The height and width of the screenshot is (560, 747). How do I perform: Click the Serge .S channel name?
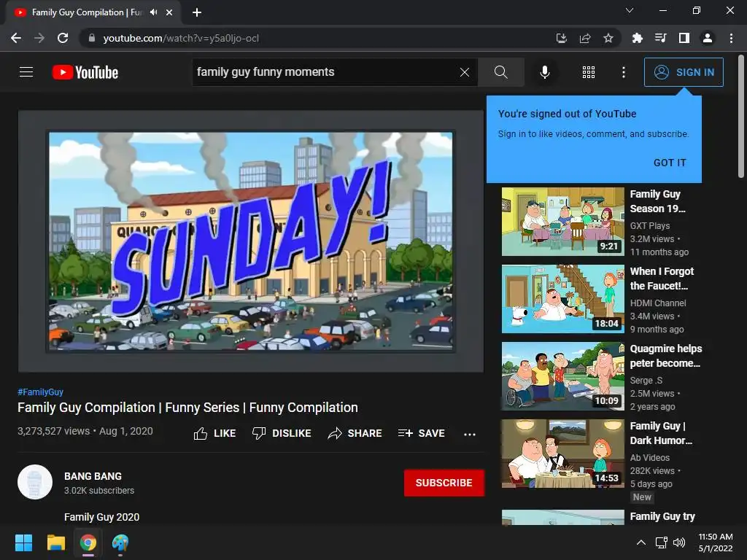pos(646,381)
